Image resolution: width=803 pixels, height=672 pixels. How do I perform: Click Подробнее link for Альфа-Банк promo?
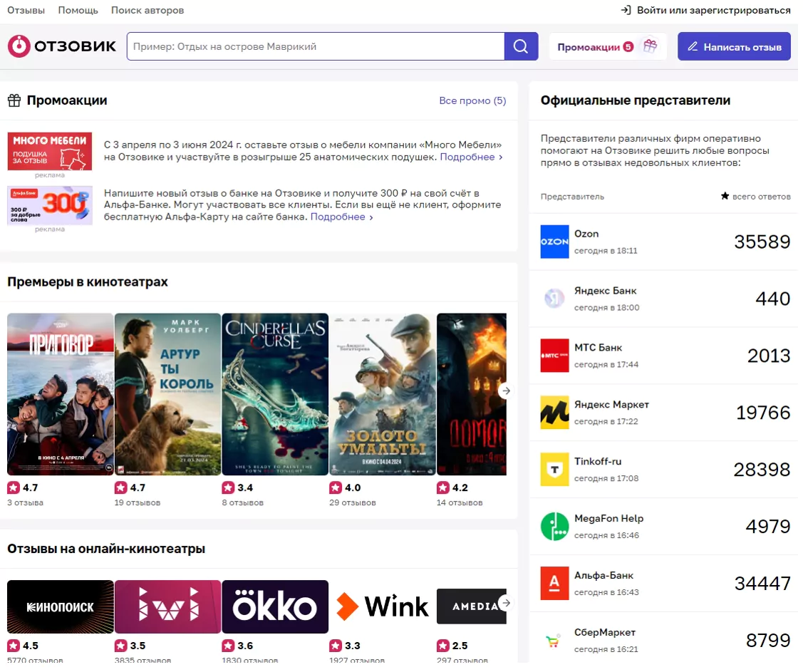pos(343,218)
